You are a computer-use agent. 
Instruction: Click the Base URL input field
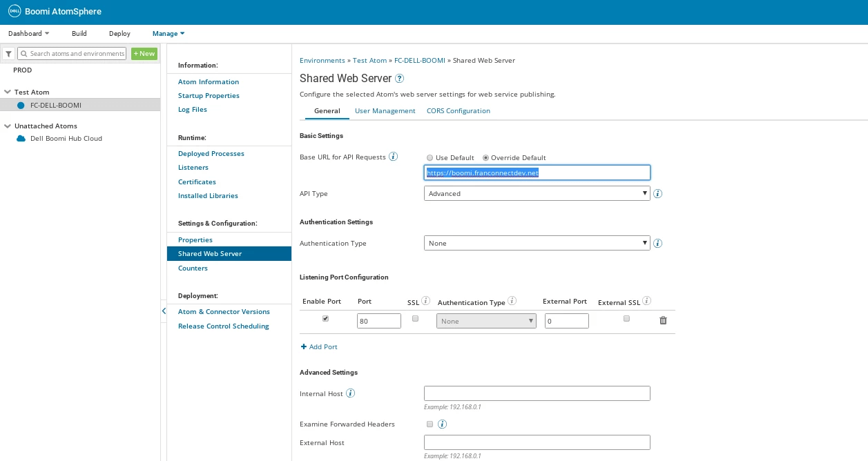click(537, 173)
